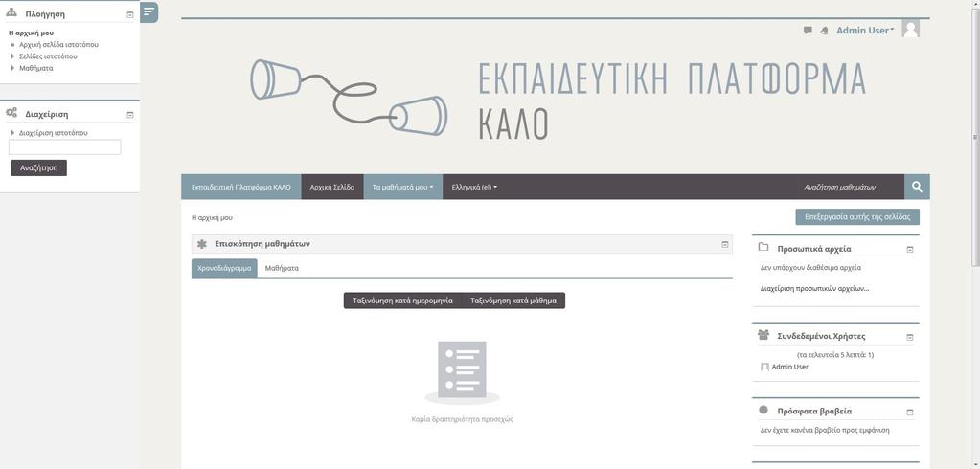The width and height of the screenshot is (980, 469).
Task: Collapse the Πλοήγηση block
Action: coord(130,14)
